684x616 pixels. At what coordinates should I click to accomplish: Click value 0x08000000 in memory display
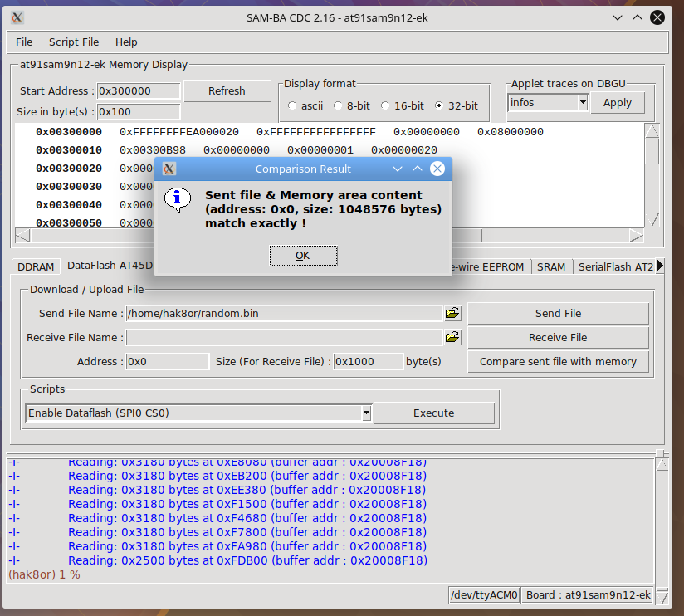click(x=511, y=132)
